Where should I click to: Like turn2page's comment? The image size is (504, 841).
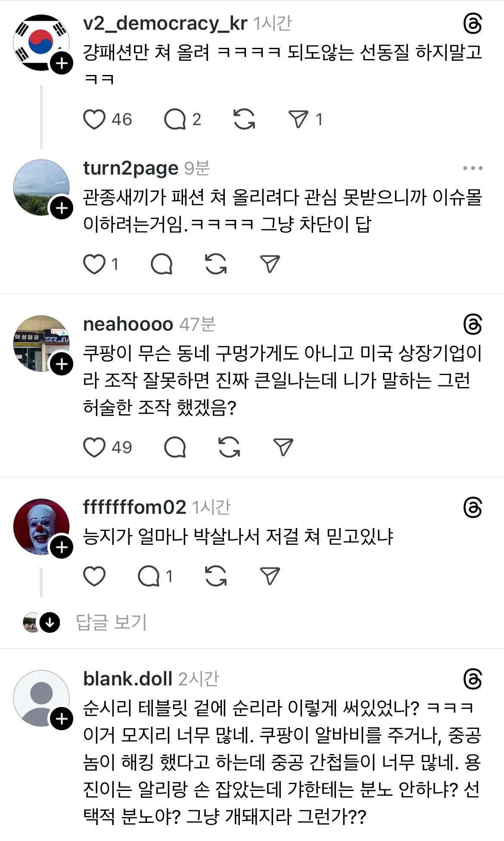(x=94, y=264)
